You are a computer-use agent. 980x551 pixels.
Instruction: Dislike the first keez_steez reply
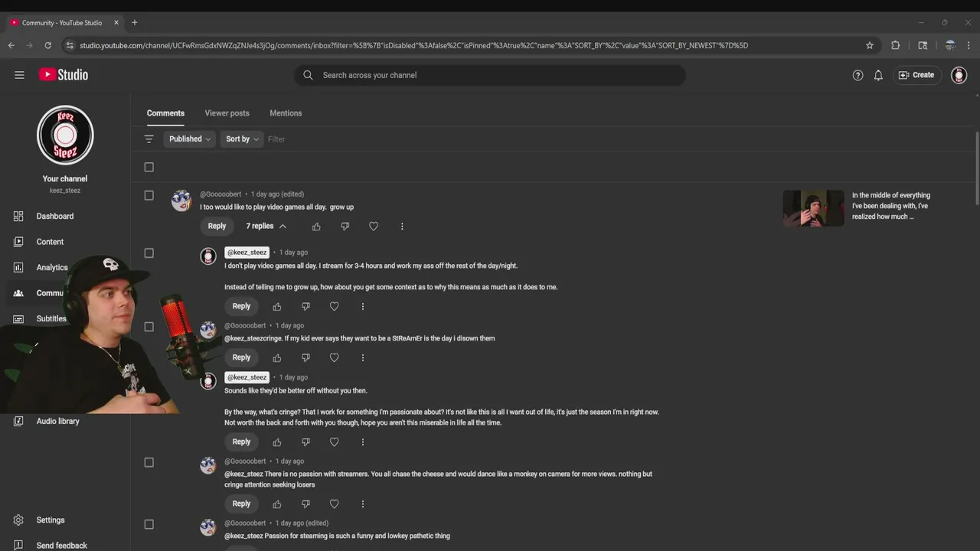pyautogui.click(x=305, y=306)
